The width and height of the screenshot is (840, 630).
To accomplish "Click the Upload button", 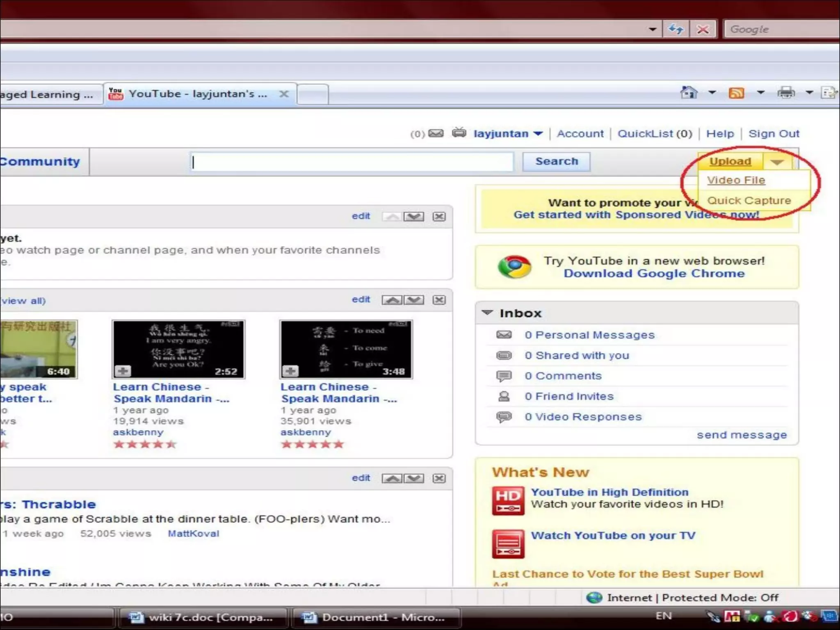I will click(730, 162).
